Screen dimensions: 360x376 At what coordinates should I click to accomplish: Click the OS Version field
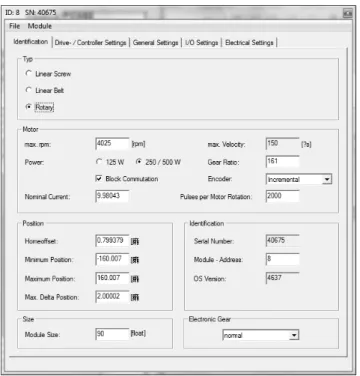(x=282, y=278)
